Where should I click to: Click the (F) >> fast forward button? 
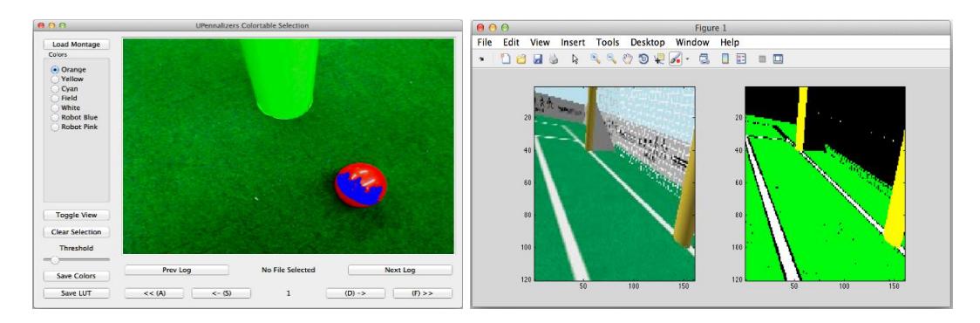423,293
